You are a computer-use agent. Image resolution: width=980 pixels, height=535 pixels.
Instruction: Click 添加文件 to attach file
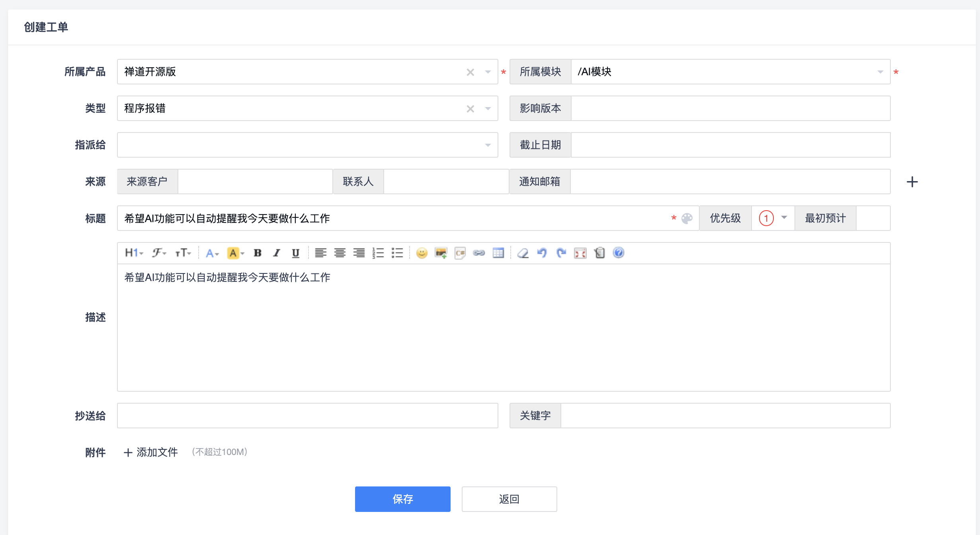[x=151, y=452]
